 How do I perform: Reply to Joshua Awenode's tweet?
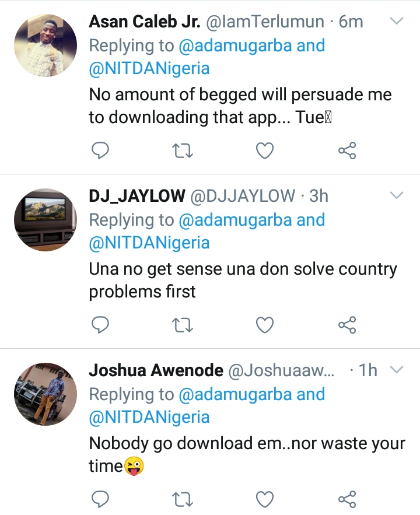click(x=101, y=499)
